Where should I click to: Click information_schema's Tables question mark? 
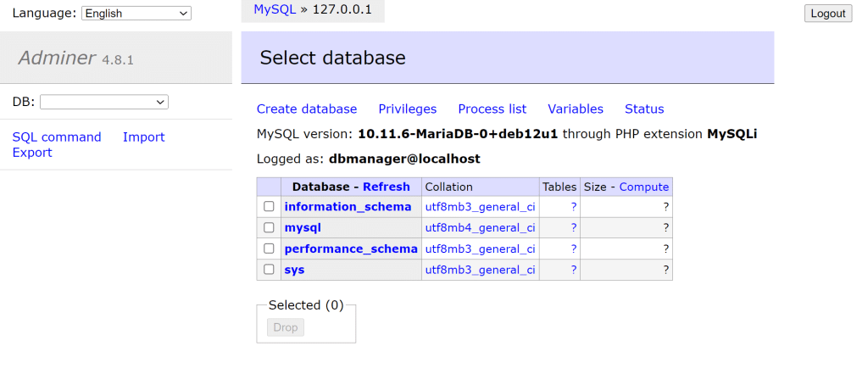(x=574, y=207)
